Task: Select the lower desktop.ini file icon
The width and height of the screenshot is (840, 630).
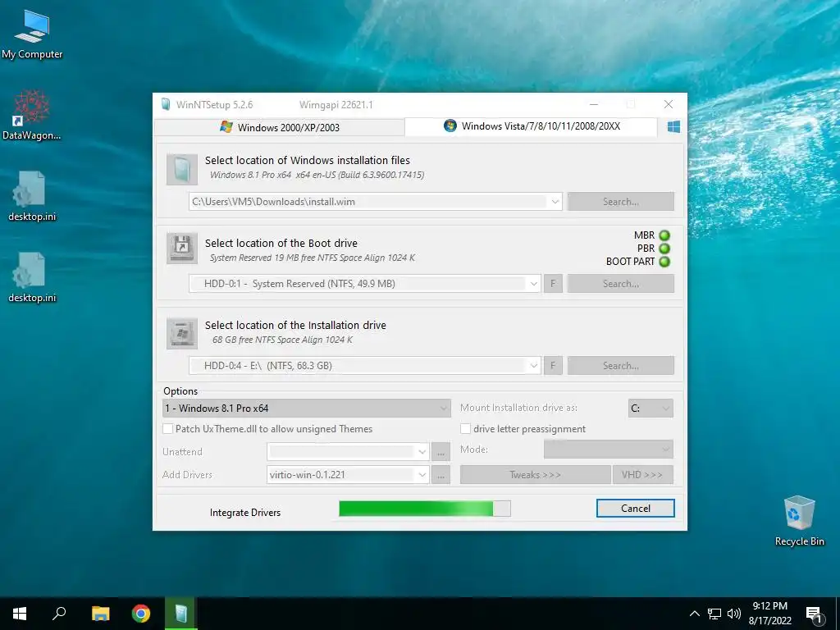Action: click(32, 277)
